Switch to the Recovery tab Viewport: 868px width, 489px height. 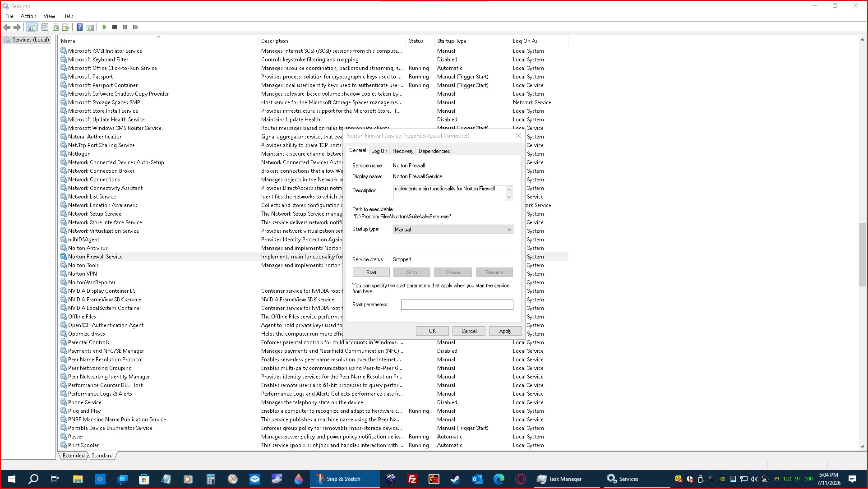point(403,151)
